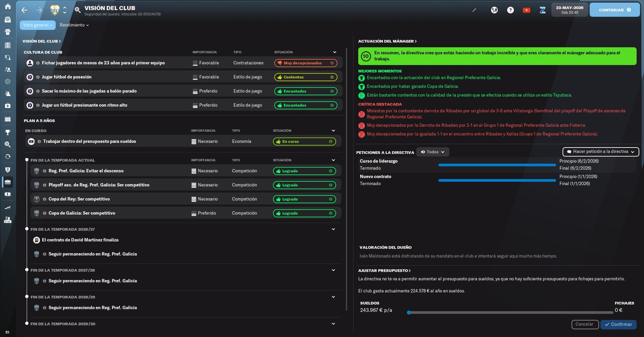The height and width of the screenshot is (337, 644).
Task: Click the search magnifier in the header
Action: pyautogui.click(x=77, y=10)
